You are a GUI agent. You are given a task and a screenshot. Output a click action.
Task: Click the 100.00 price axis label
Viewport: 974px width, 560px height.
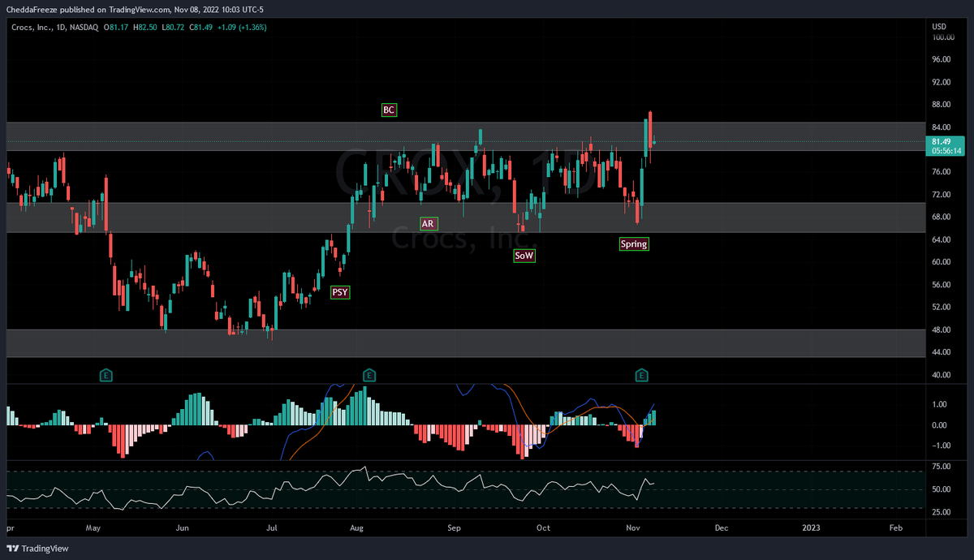pyautogui.click(x=943, y=37)
